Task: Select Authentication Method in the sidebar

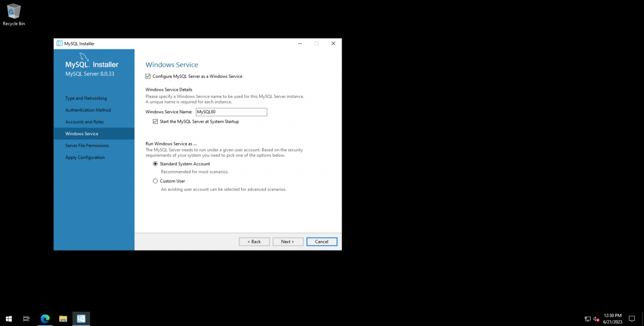Action: (88, 110)
